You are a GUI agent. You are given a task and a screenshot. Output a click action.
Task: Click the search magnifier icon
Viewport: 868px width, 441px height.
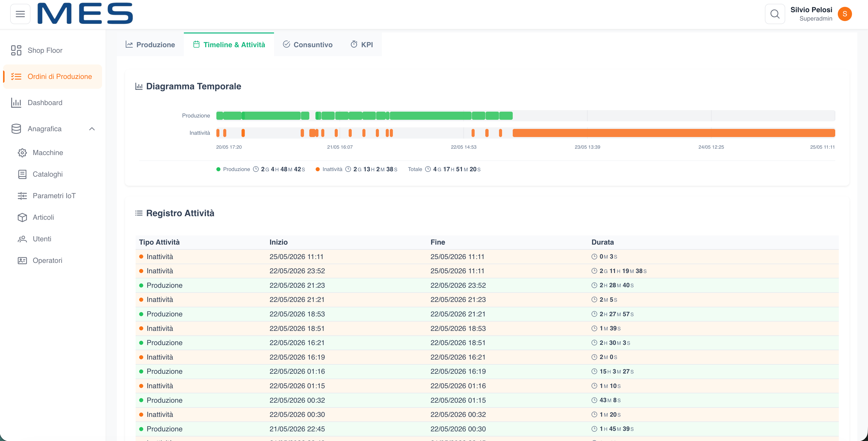point(775,14)
